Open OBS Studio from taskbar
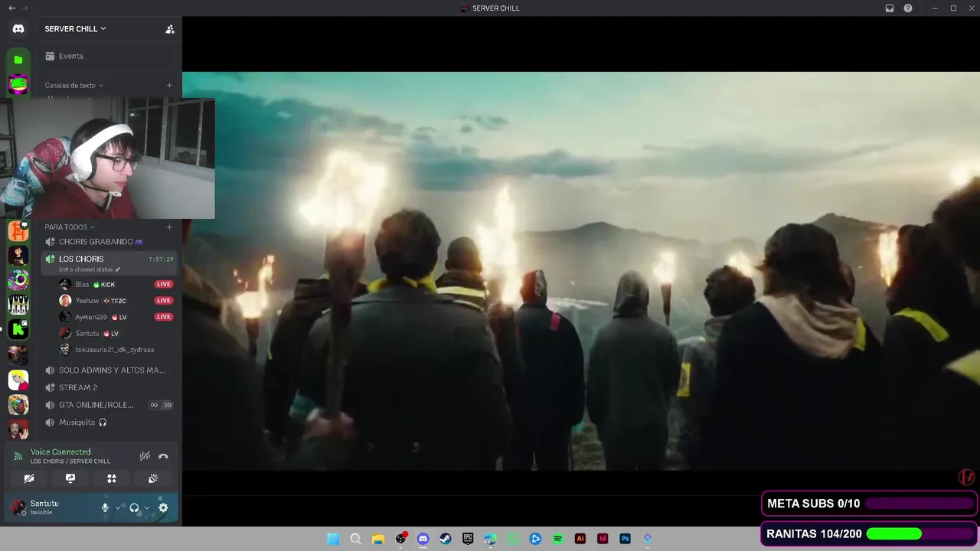The image size is (980, 551). coord(400,539)
